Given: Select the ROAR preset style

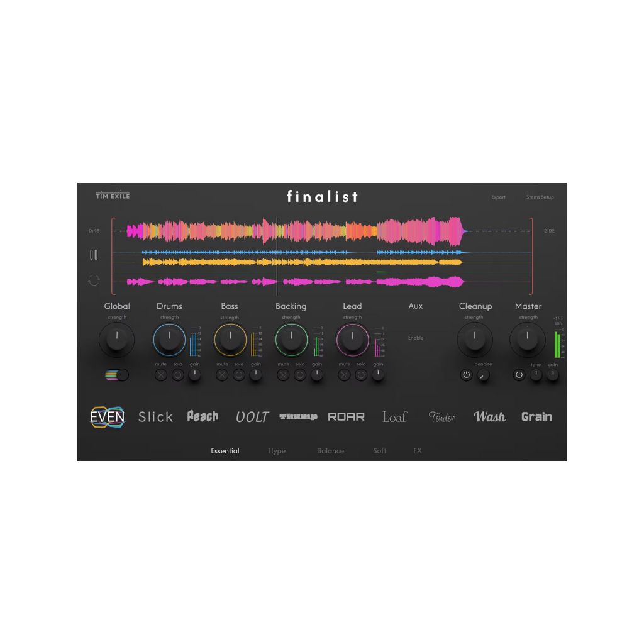Looking at the screenshot, I should pos(347,417).
